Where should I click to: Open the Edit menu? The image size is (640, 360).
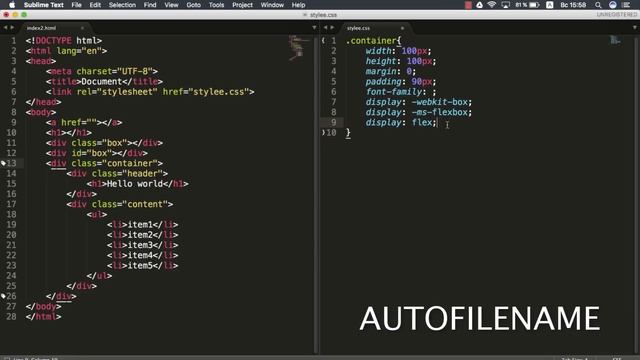pyautogui.click(x=95, y=5)
